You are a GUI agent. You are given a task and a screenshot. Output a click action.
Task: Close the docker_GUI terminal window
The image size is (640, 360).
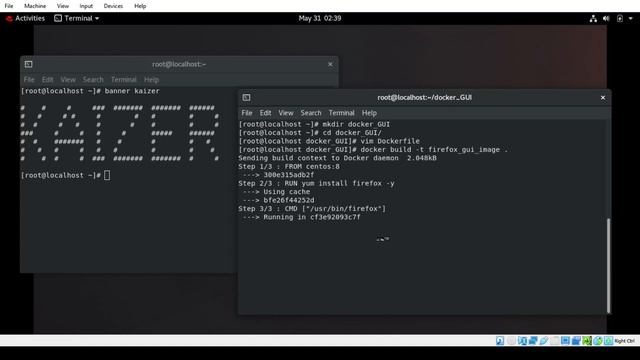[x=603, y=98]
